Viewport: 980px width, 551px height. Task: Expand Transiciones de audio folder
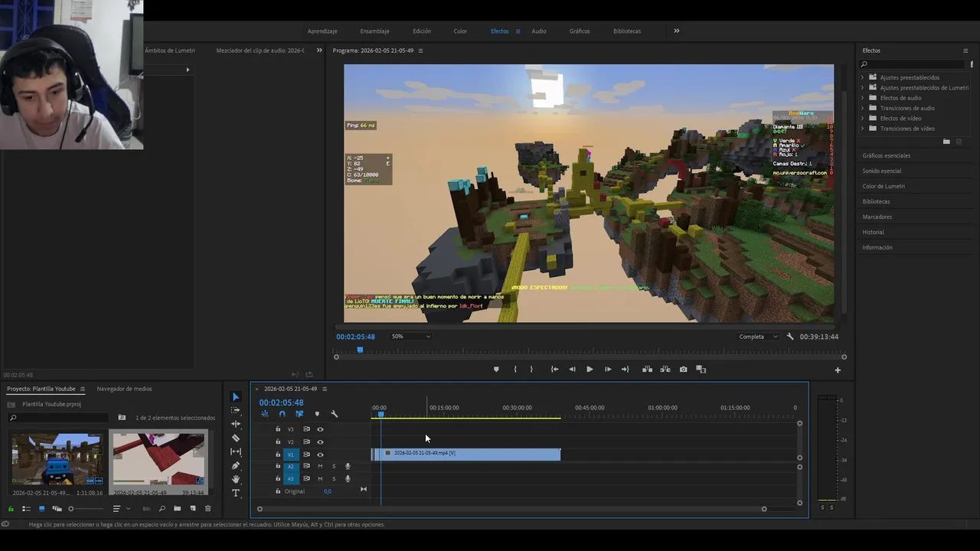[862, 108]
